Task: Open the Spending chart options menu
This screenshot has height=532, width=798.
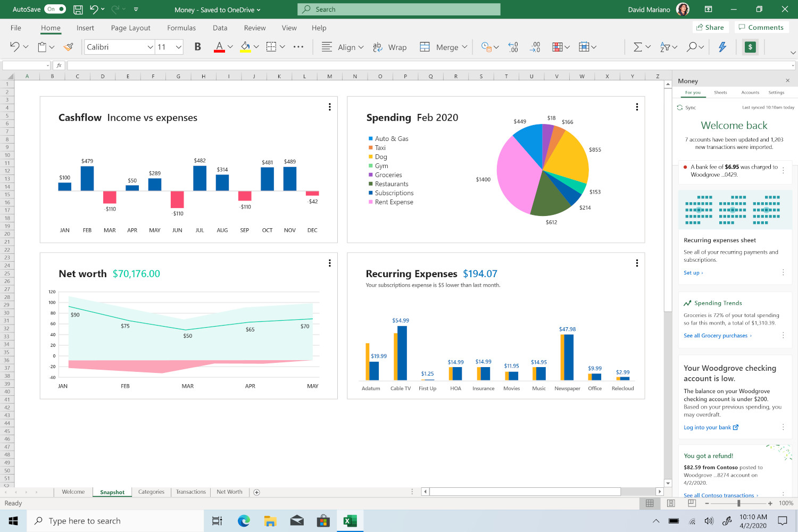Action: [x=637, y=107]
